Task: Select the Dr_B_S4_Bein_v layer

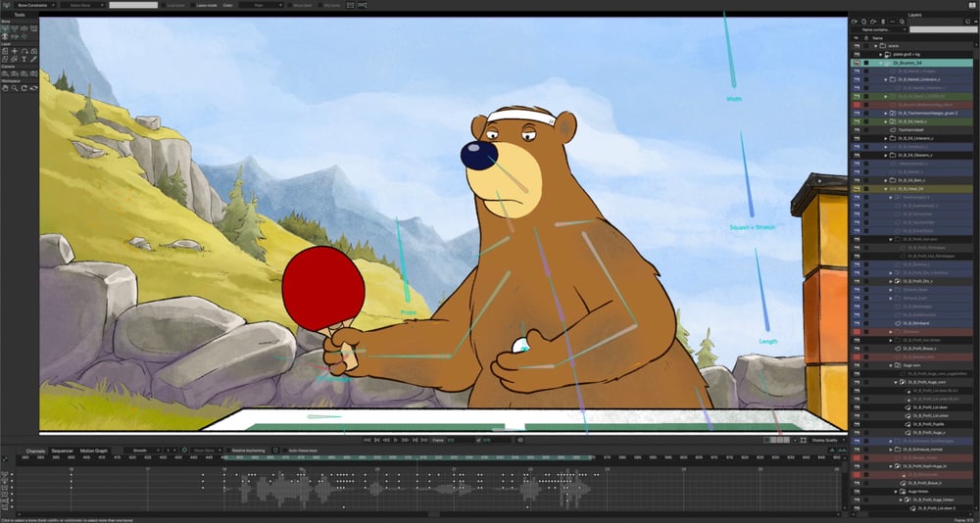Action: pyautogui.click(x=911, y=180)
